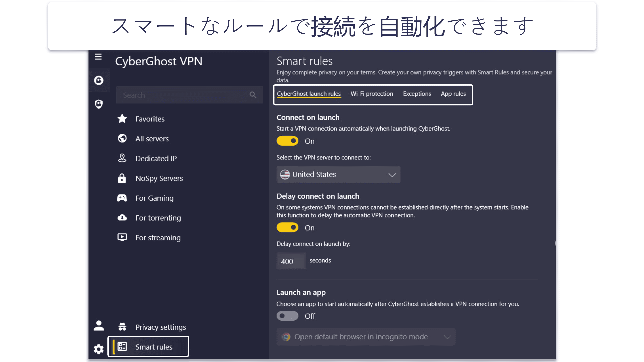Click the Delay connect on launch heading
644x362 pixels.
click(x=318, y=196)
